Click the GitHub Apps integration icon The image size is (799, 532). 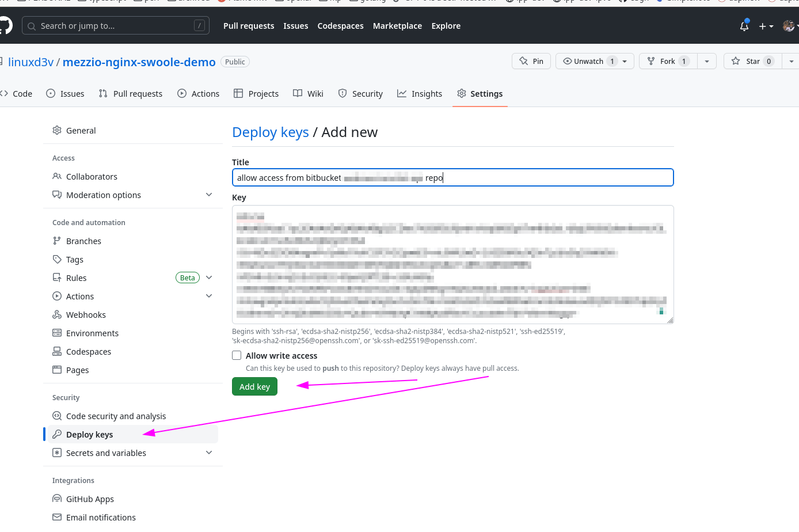[56, 499]
